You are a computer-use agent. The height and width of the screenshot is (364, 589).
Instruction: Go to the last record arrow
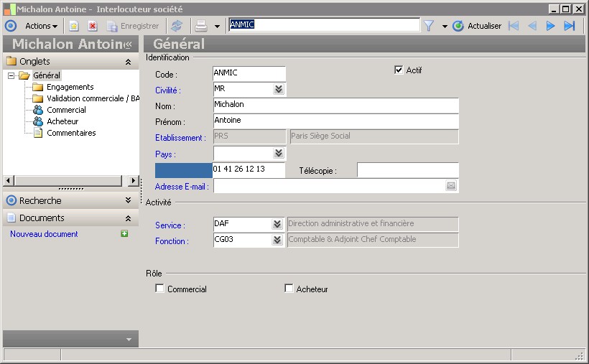coord(570,26)
